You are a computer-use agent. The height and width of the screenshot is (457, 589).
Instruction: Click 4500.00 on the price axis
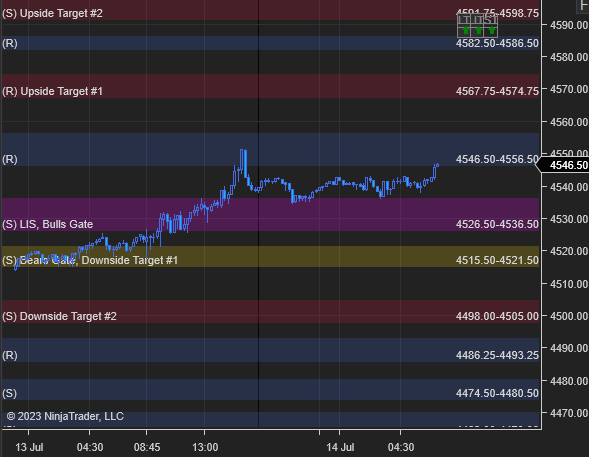[569, 316]
